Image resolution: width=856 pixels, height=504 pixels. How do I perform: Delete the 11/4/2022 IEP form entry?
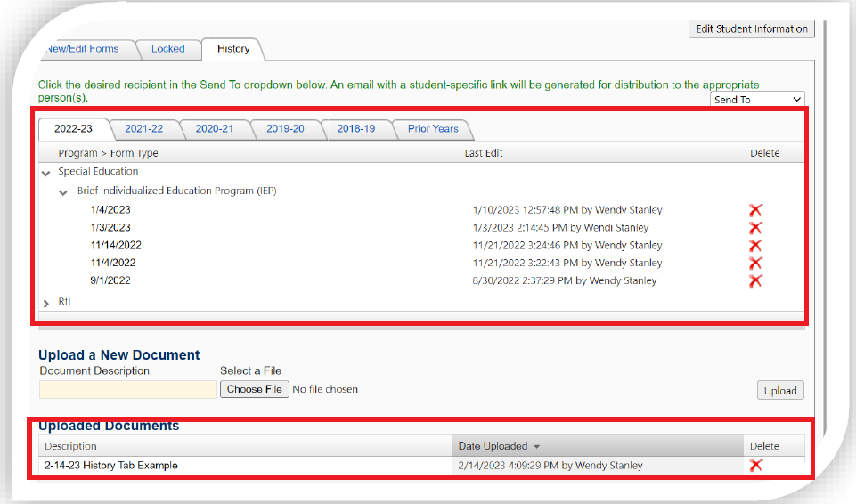pos(755,264)
